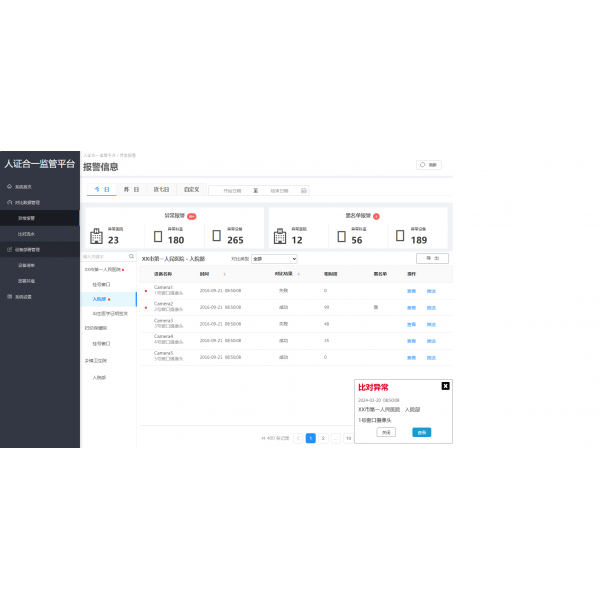Click 查看 link in the Camera4 row

(x=411, y=341)
